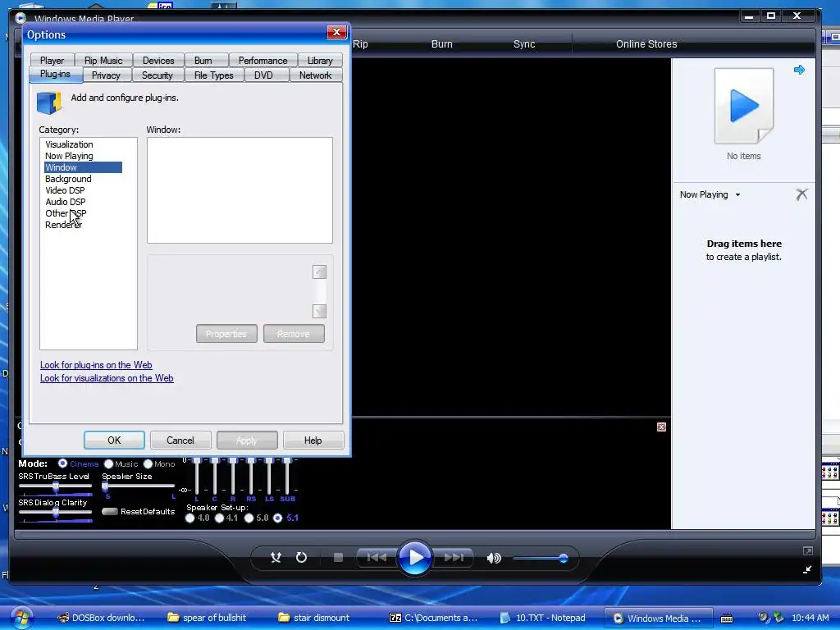Screen dimensions: 840x630
Task: Click Look for visualizations on the Web
Action: point(107,378)
